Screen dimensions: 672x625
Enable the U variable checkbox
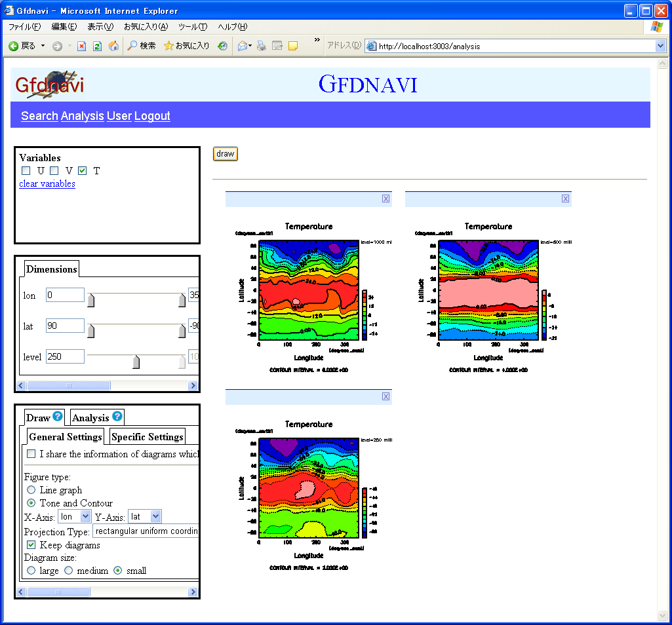(26, 171)
